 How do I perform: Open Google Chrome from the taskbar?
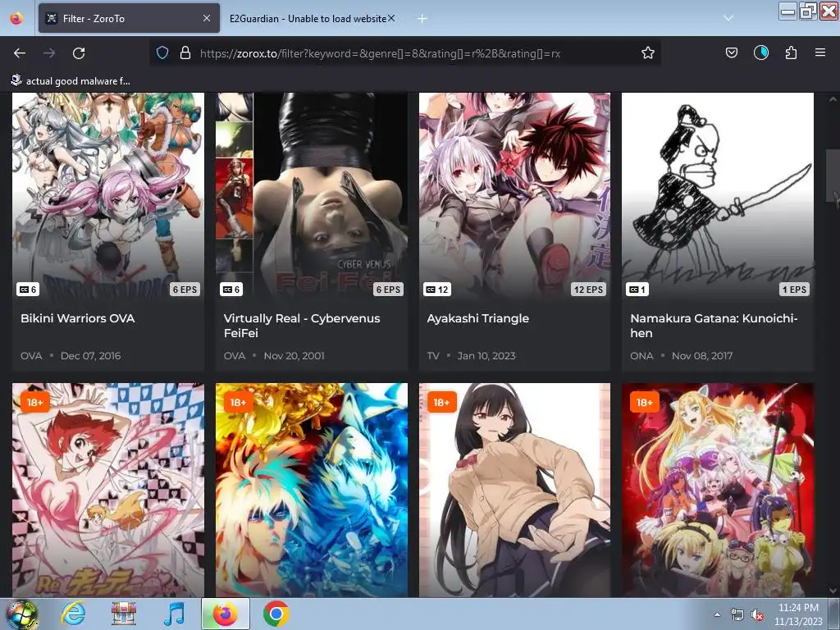(276, 614)
